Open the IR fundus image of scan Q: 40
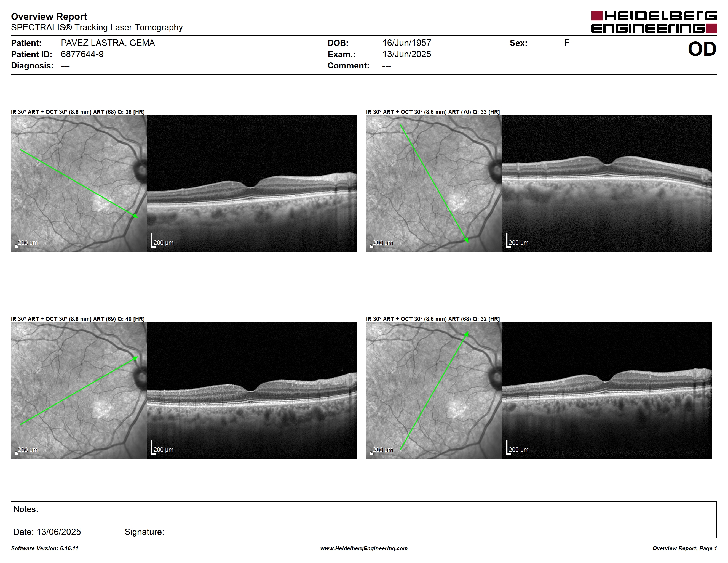728x563 pixels. [79, 390]
